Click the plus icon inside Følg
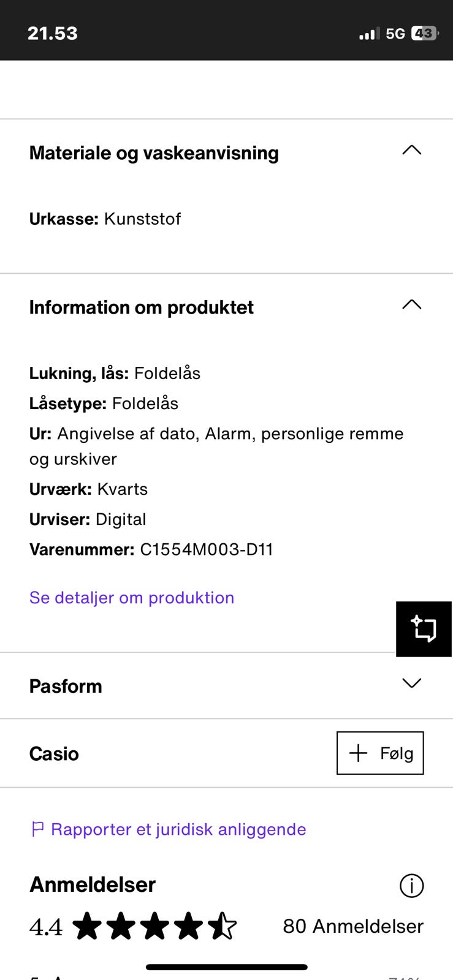 tap(358, 753)
